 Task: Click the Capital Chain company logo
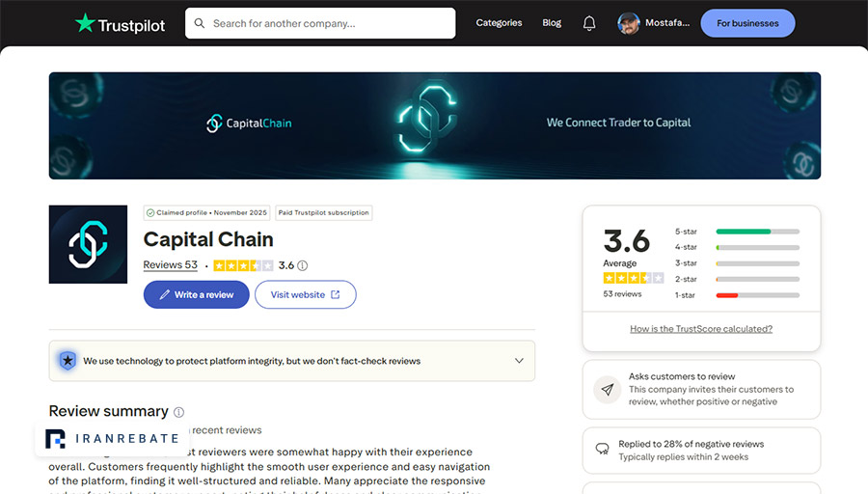point(88,244)
